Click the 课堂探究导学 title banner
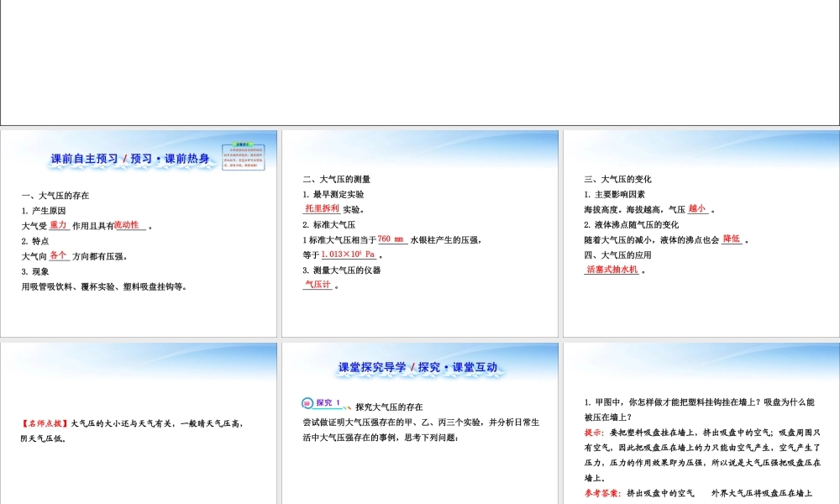Image resolution: width=840 pixels, height=504 pixels. pos(417,367)
